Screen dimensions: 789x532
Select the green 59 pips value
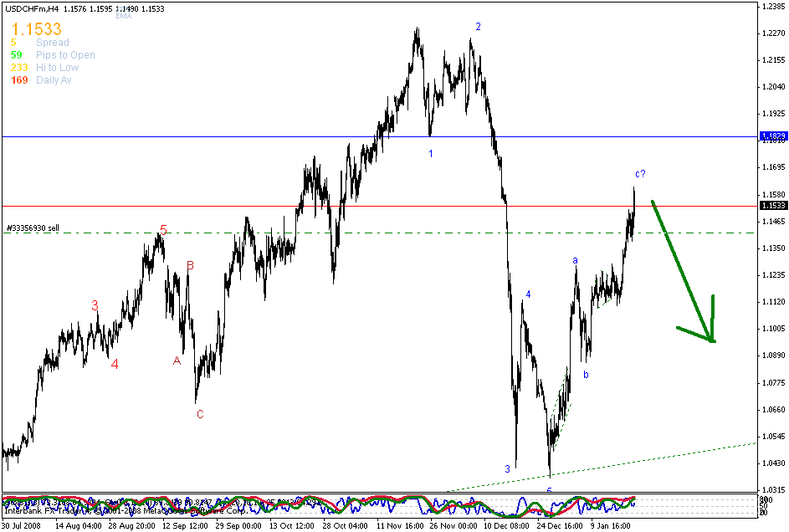point(17,55)
